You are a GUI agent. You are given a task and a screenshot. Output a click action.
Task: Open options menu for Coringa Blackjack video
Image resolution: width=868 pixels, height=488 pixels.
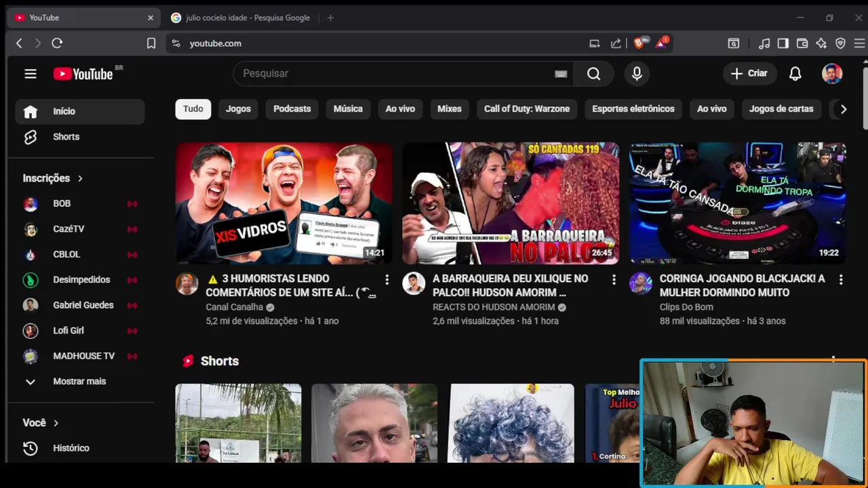(x=841, y=279)
